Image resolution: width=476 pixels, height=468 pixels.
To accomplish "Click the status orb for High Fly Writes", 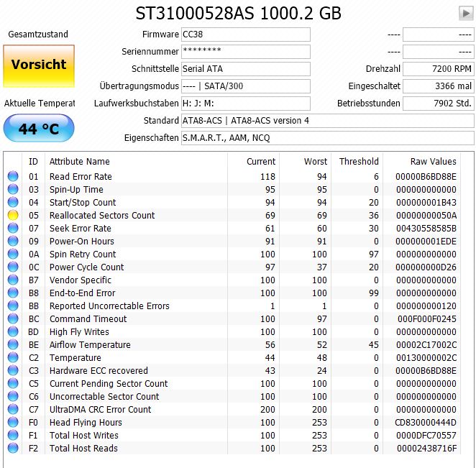I will click(13, 331).
